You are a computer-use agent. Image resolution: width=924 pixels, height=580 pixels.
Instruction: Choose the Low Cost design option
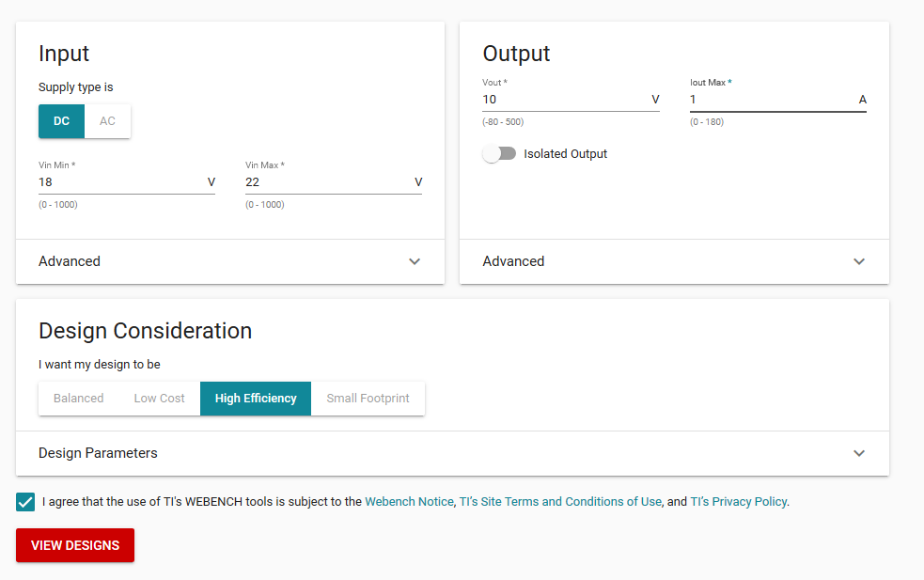click(x=159, y=399)
